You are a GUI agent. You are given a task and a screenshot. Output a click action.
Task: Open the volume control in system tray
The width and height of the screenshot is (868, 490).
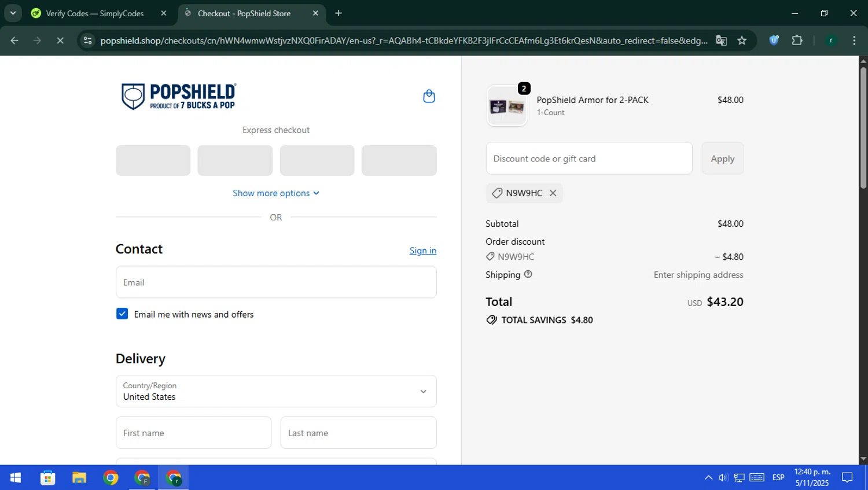pos(723,477)
